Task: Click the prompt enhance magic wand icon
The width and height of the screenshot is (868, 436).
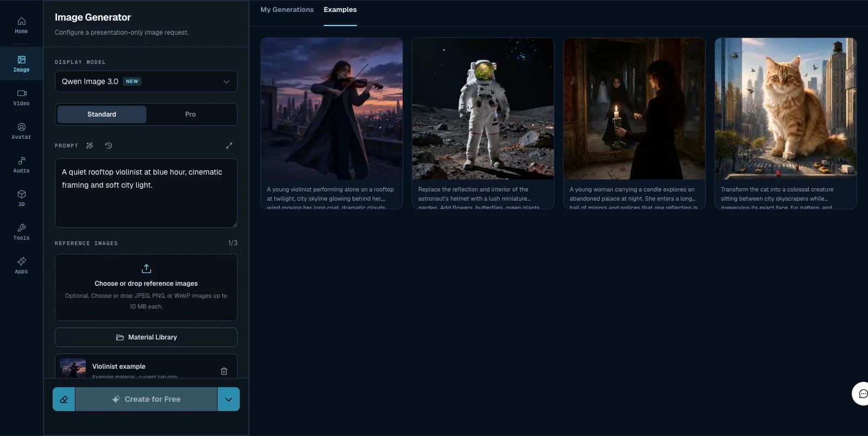Action: click(90, 145)
